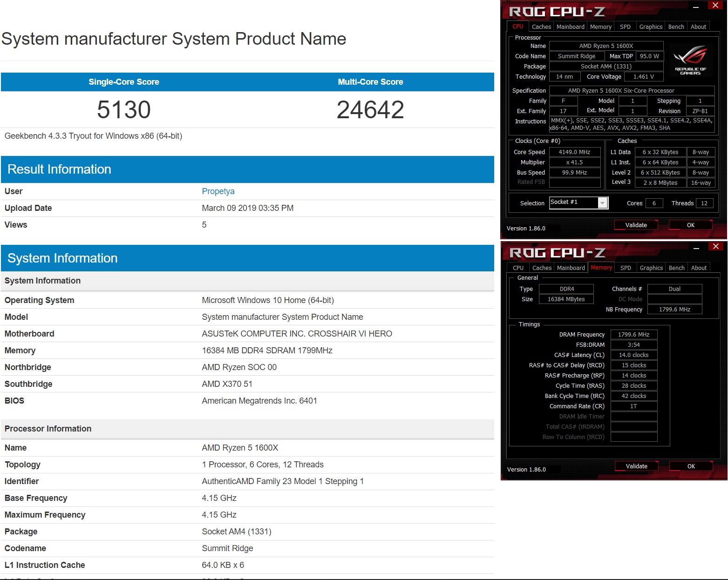Show the About tab in the upper CPU-Z window

point(698,27)
